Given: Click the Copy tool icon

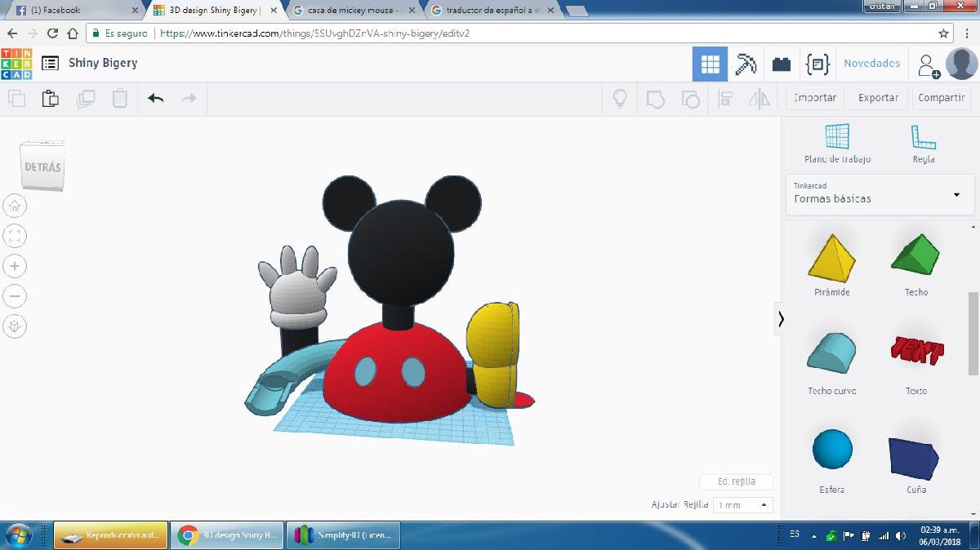Looking at the screenshot, I should [x=16, y=98].
